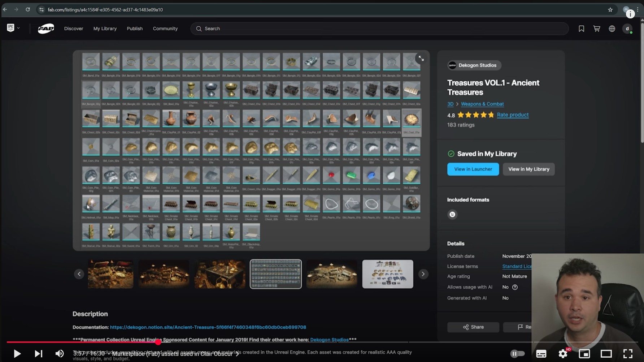
Task: Open the shopping cart icon
Action: pos(597,29)
